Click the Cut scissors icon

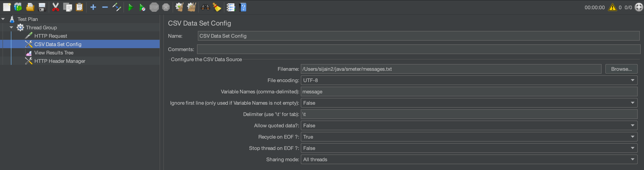click(x=55, y=8)
